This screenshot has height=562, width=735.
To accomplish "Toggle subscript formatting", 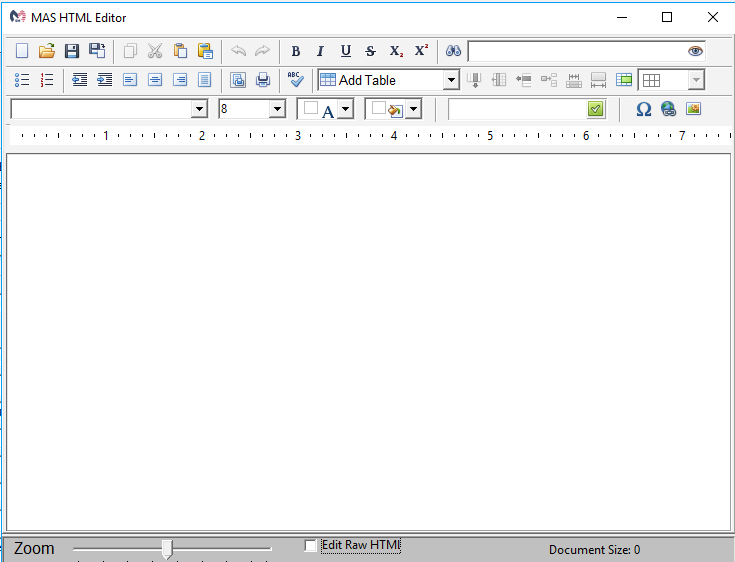I will click(396, 51).
